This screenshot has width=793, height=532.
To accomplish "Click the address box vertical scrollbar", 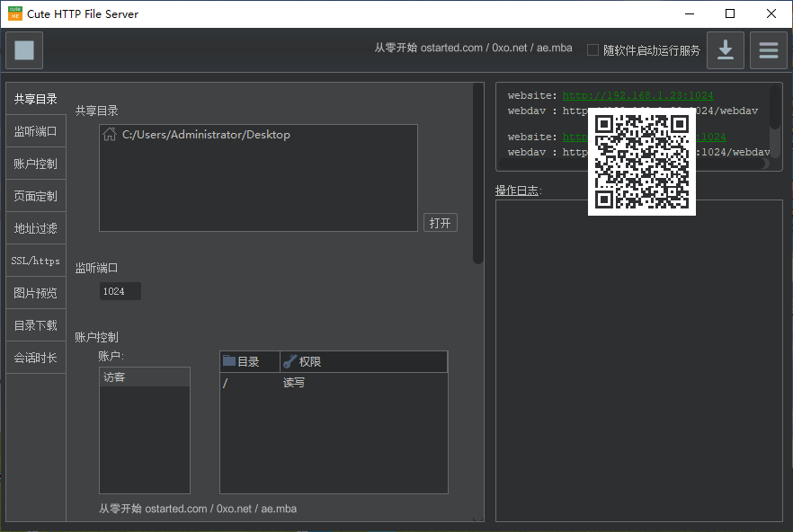I will 775,107.
